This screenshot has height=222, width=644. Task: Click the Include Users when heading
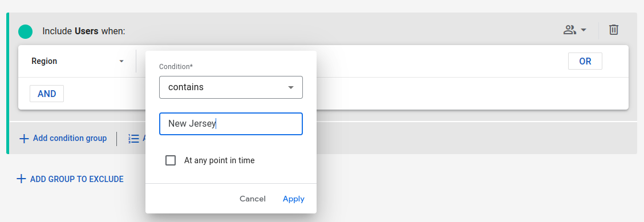83,31
